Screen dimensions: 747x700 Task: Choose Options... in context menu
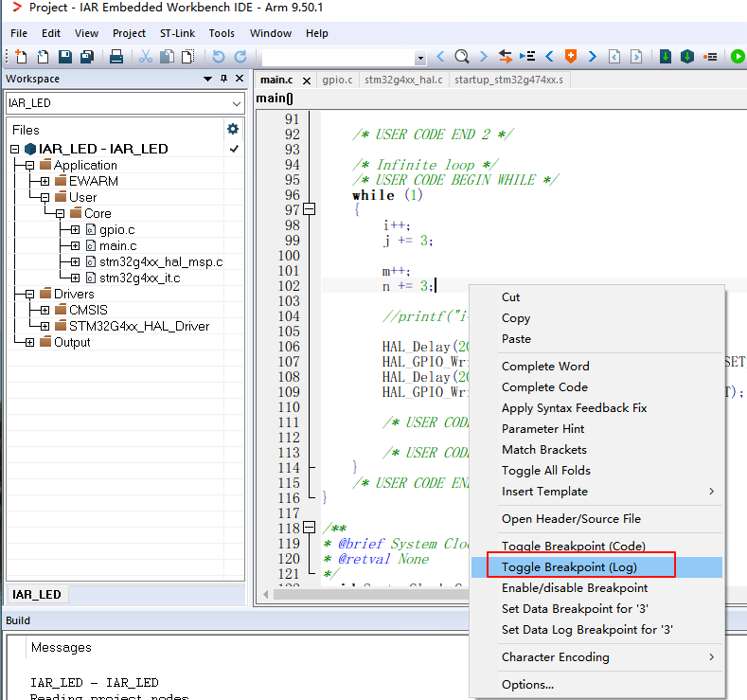coord(596,685)
